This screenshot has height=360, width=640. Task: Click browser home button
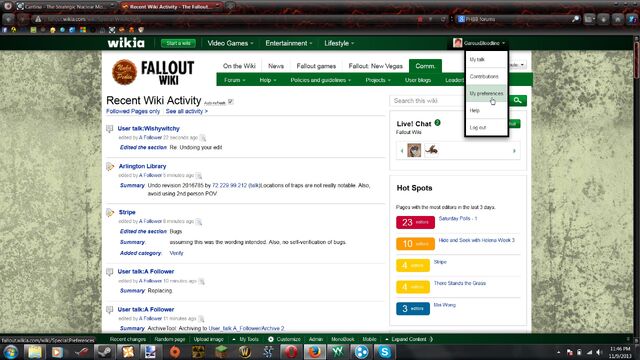(x=618, y=19)
